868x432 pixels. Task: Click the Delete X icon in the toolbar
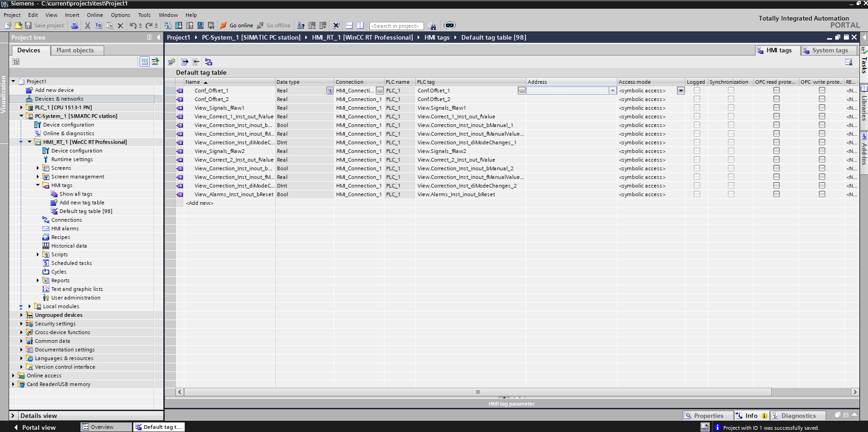point(121,25)
